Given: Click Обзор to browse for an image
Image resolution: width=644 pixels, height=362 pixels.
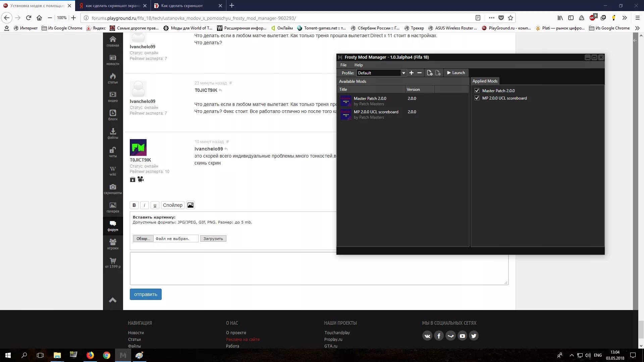Looking at the screenshot, I should coord(143,239).
